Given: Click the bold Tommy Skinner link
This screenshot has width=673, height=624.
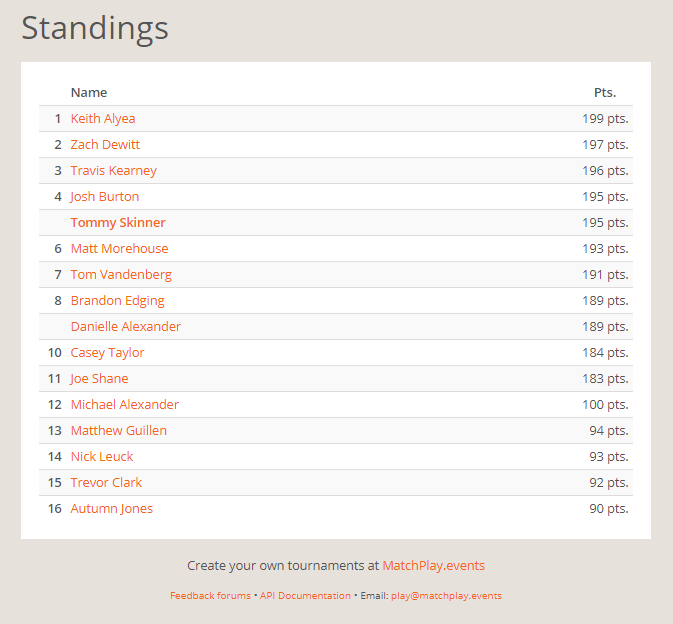Looking at the screenshot, I should coord(118,223).
